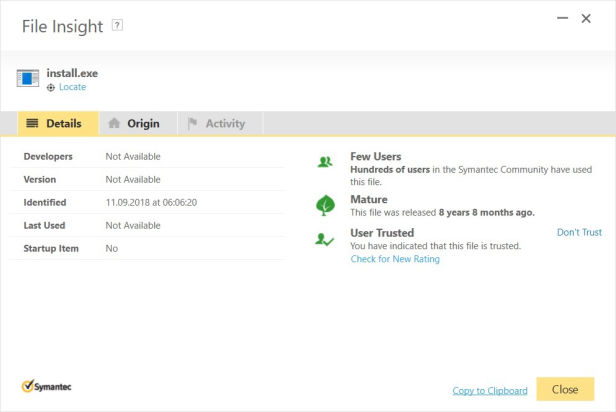Follow the Locate link under install.exe
This screenshot has height=412, width=616.
[x=72, y=87]
